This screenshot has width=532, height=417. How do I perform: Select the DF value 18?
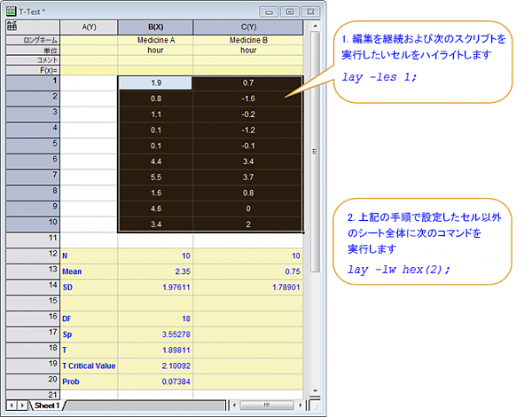click(155, 319)
